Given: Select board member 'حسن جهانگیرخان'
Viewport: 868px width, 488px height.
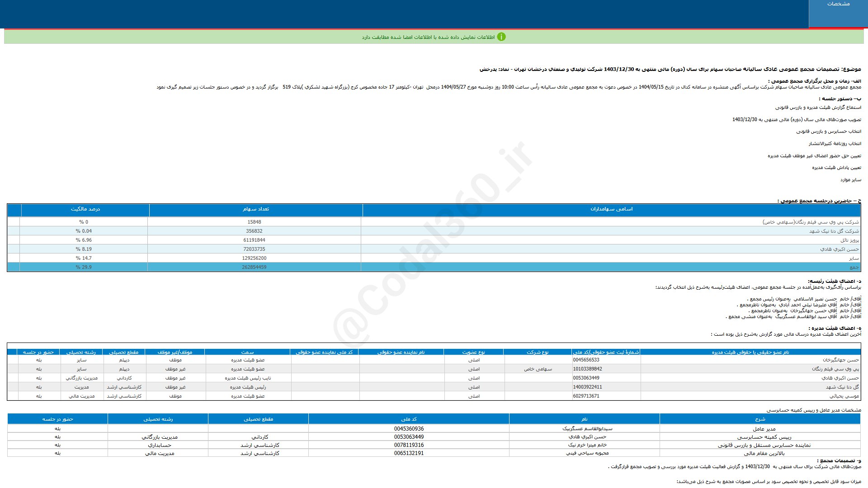Looking at the screenshot, I should coord(841,360).
